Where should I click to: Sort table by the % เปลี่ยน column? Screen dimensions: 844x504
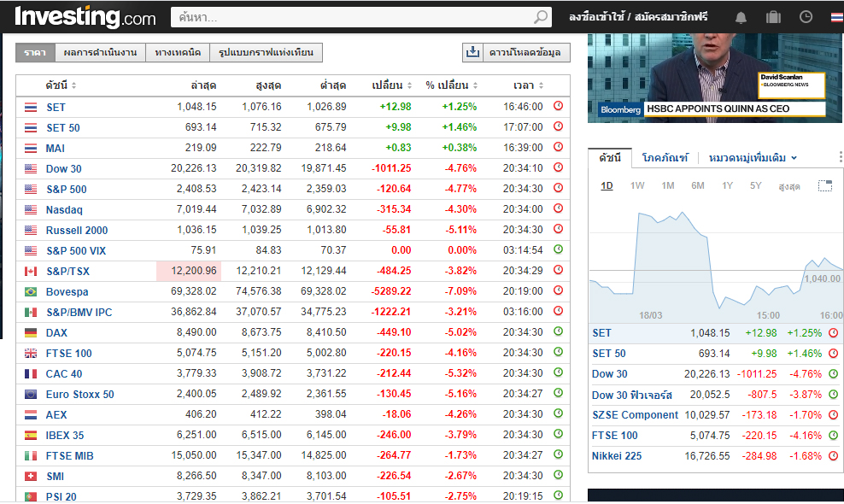click(452, 85)
